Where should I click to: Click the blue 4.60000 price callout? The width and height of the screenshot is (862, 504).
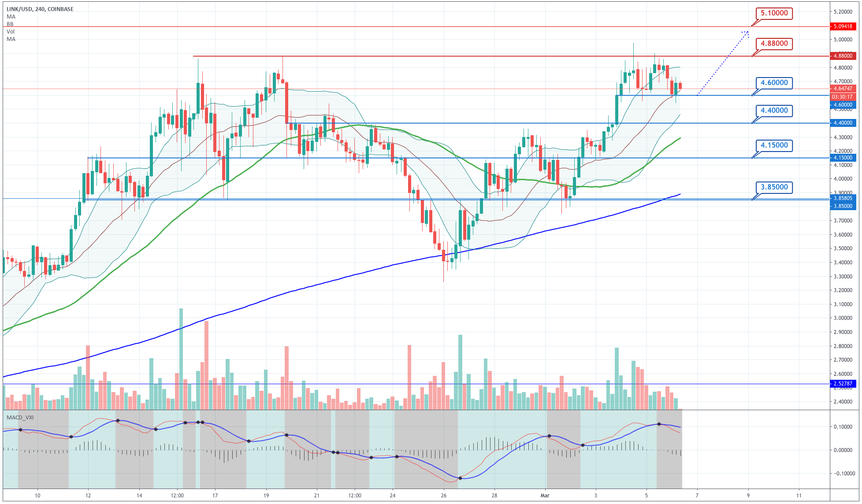point(774,83)
